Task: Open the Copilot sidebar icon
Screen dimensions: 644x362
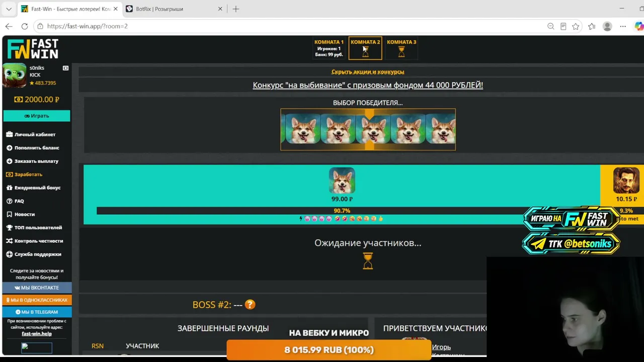Action: (639, 26)
